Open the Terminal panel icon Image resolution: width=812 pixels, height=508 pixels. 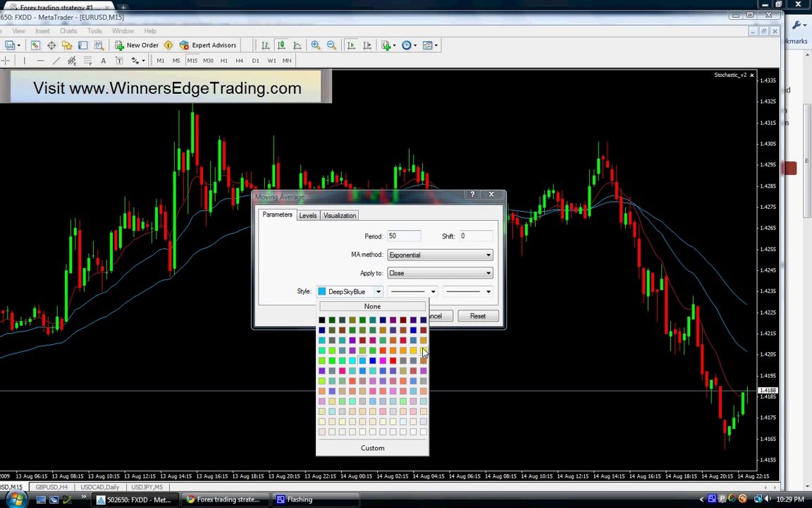point(82,45)
